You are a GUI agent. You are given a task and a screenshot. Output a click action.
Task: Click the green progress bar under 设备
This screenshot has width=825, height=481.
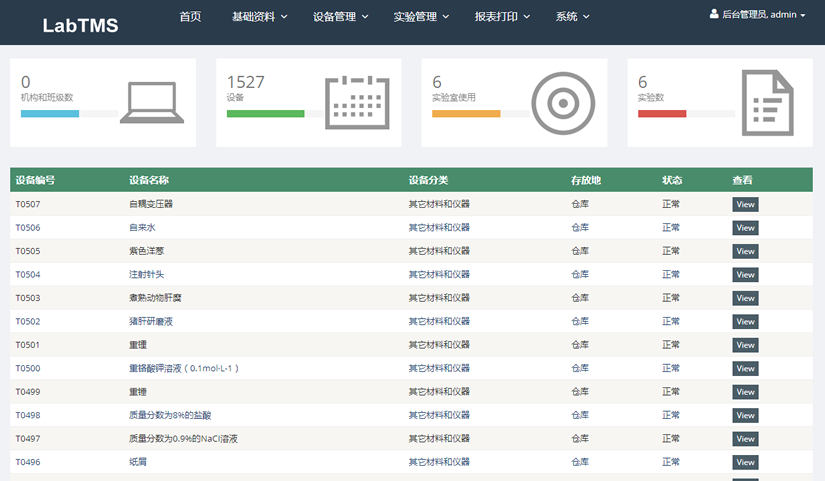coord(266,114)
